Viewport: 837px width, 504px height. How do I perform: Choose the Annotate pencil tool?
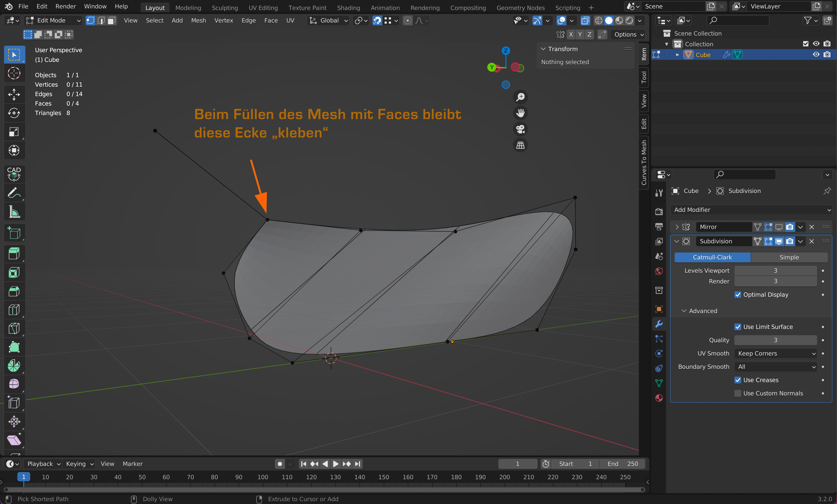click(x=14, y=193)
